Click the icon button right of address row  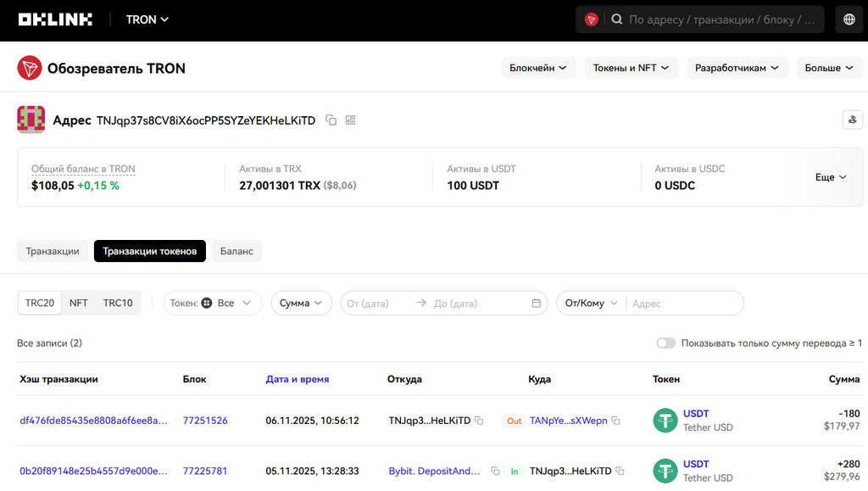(852, 120)
